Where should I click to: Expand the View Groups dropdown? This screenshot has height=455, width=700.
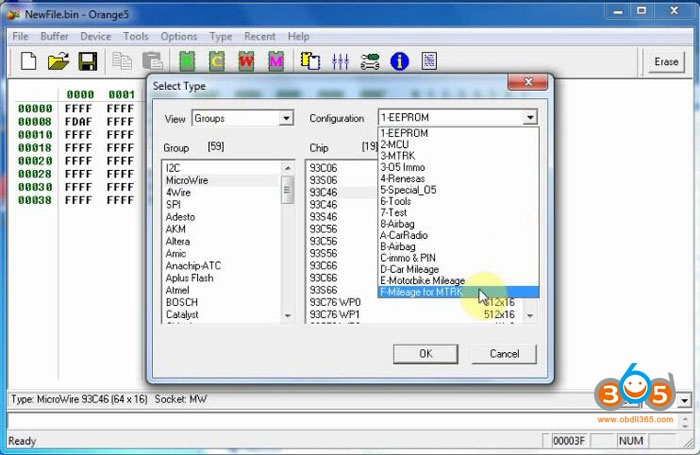(286, 118)
